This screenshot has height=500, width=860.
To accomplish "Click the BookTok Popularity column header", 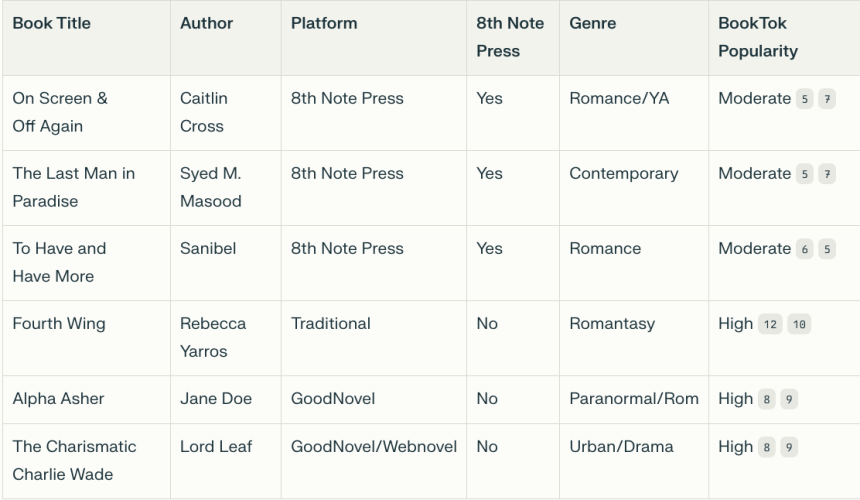I will [758, 37].
